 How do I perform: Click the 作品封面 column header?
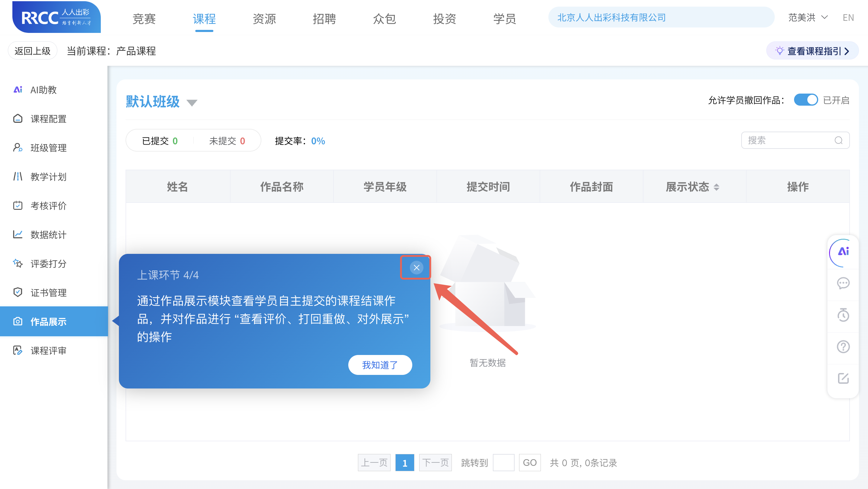click(591, 186)
